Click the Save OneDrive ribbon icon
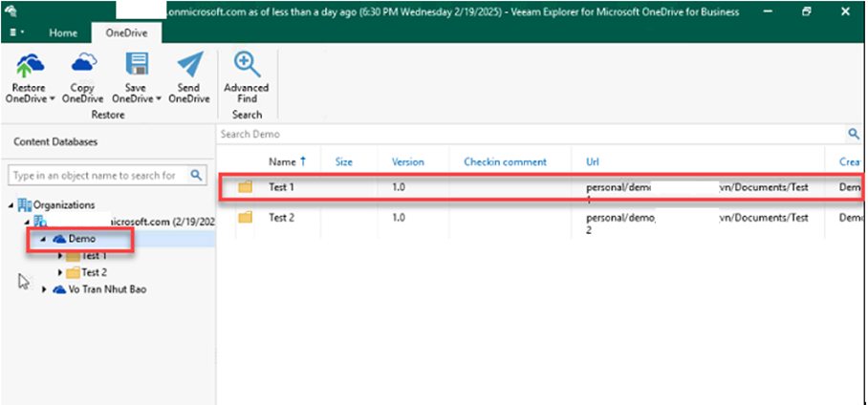 tap(136, 66)
